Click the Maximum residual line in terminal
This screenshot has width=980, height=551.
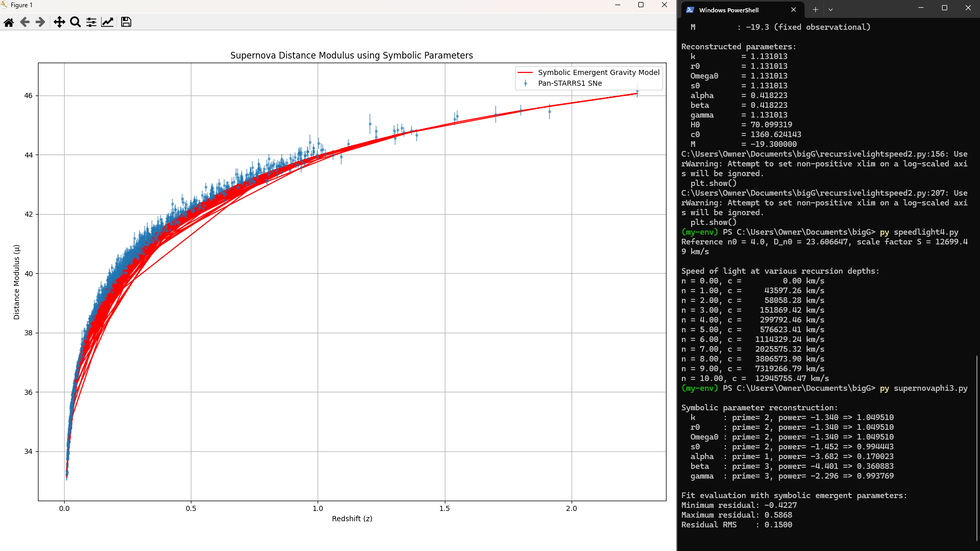pos(736,515)
